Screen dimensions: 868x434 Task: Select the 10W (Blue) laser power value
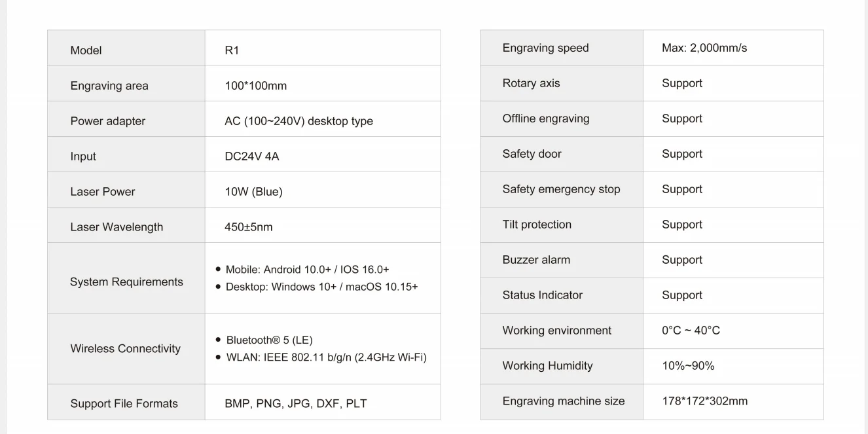(x=253, y=192)
